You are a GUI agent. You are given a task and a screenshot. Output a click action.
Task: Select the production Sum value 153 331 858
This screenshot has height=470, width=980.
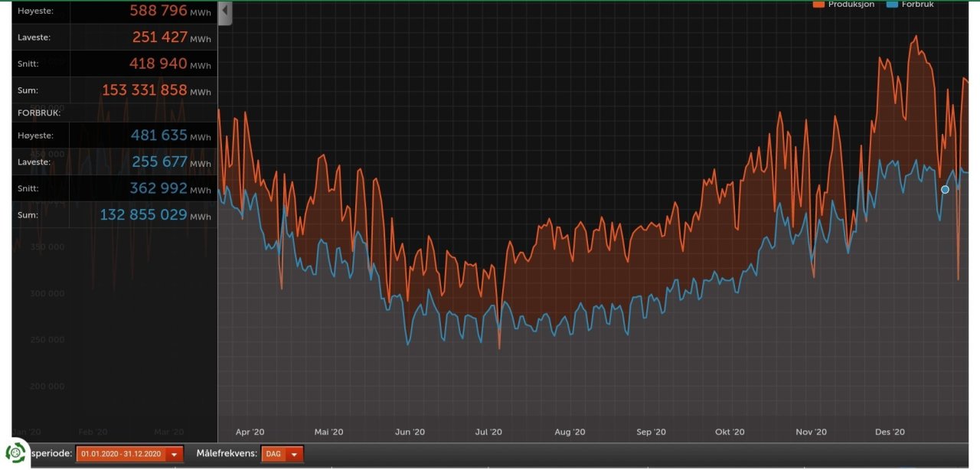tap(144, 90)
